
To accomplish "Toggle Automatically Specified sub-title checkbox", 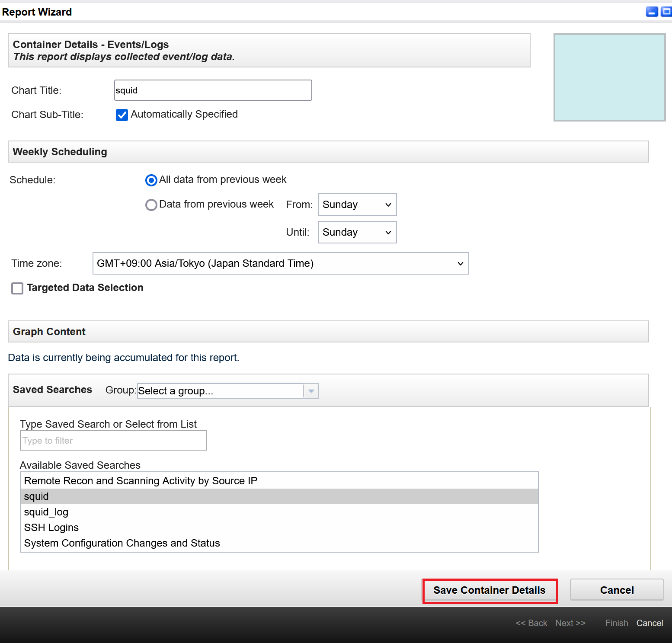I will (122, 115).
